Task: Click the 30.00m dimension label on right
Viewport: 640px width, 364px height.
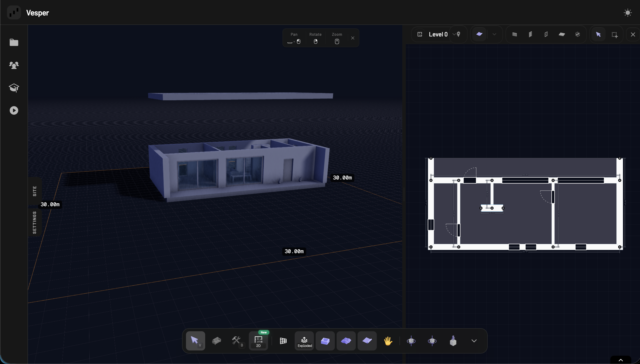Action: click(342, 178)
